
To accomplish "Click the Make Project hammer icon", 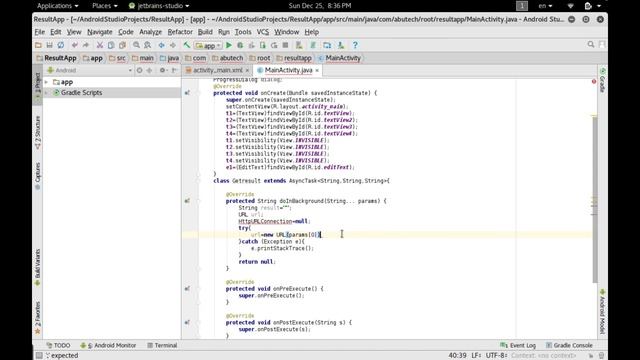I will tap(187, 45).
